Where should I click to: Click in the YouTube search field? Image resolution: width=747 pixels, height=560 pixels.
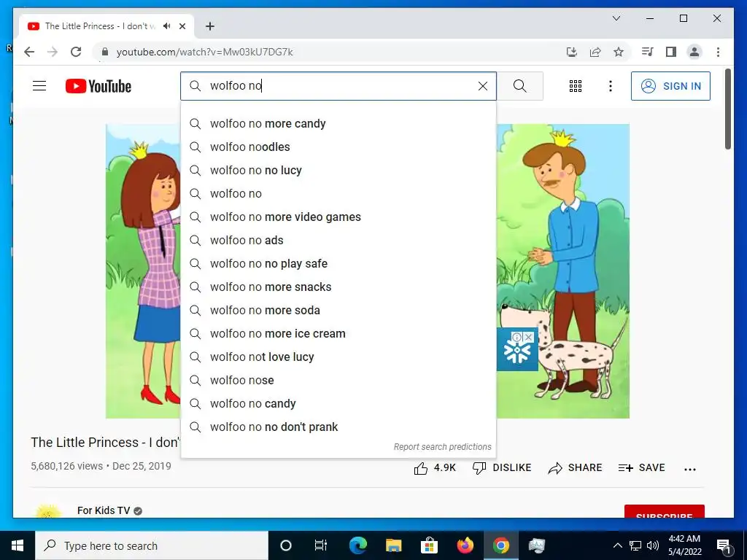tap(338, 86)
